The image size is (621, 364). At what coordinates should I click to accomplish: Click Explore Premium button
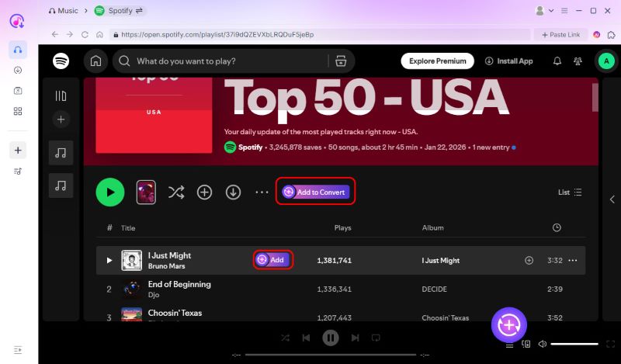pos(437,61)
